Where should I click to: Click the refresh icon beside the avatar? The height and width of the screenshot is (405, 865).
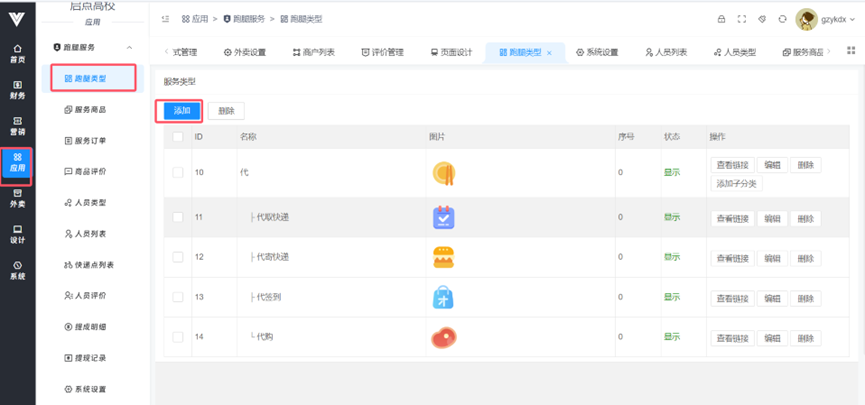[782, 19]
